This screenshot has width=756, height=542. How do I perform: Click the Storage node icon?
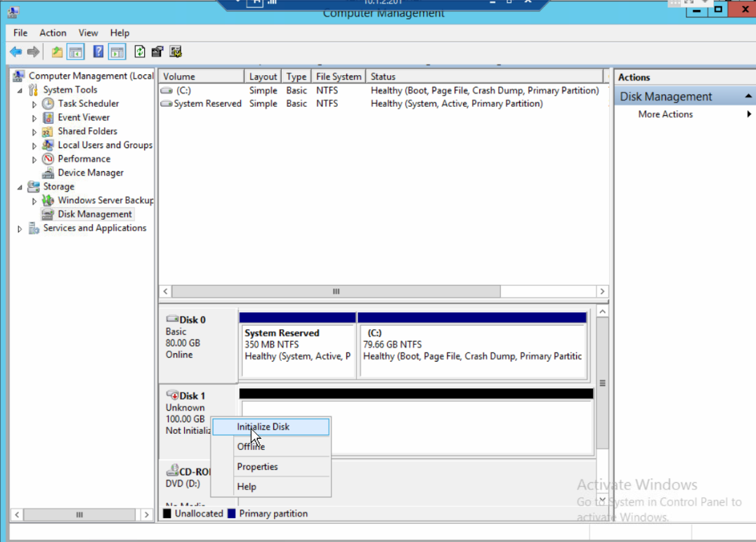(33, 187)
